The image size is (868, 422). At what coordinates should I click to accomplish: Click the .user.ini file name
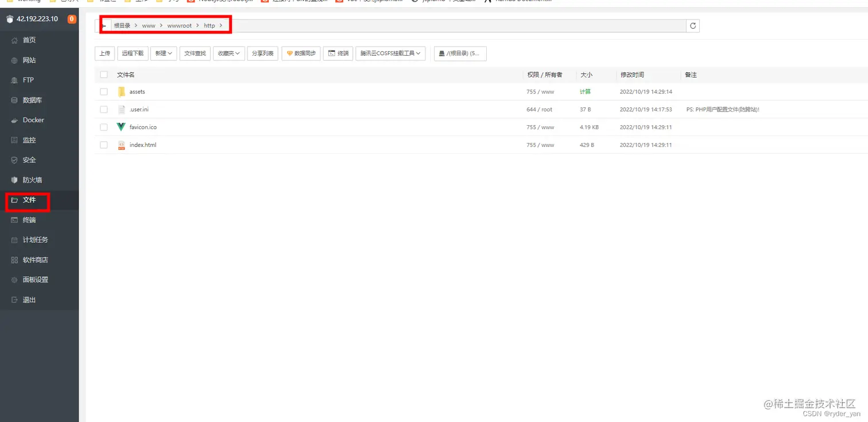(139, 109)
